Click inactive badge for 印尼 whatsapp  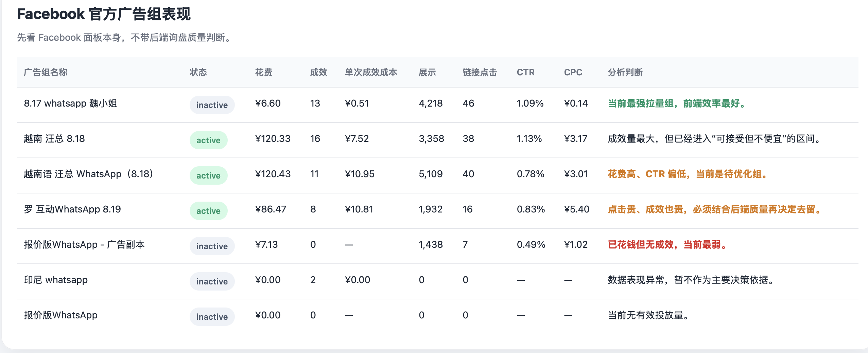(212, 281)
